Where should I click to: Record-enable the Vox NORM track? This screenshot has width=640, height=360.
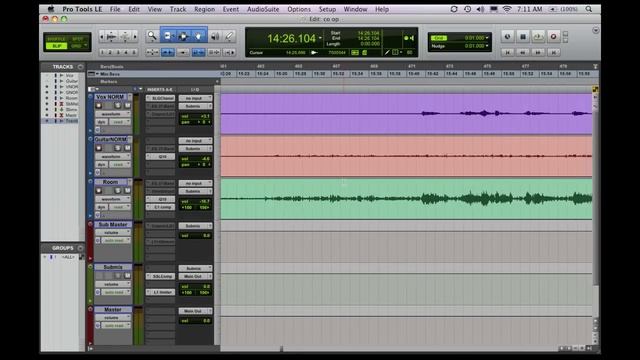99,106
